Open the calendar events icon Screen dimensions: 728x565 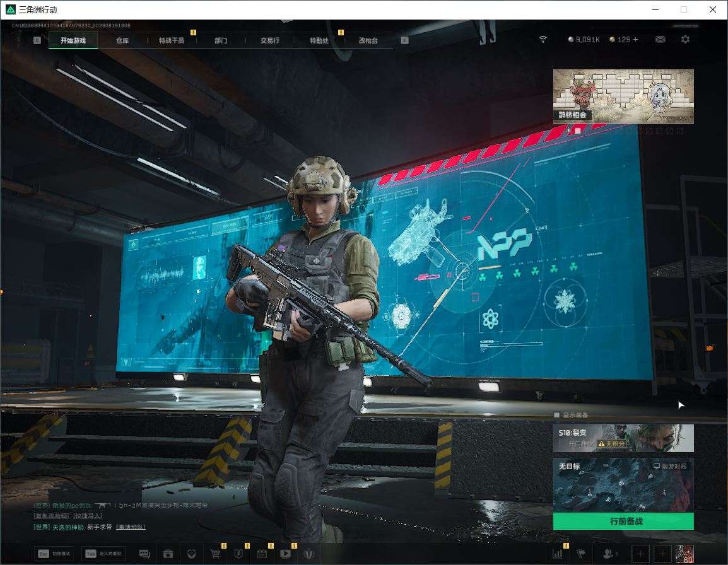[x=262, y=554]
